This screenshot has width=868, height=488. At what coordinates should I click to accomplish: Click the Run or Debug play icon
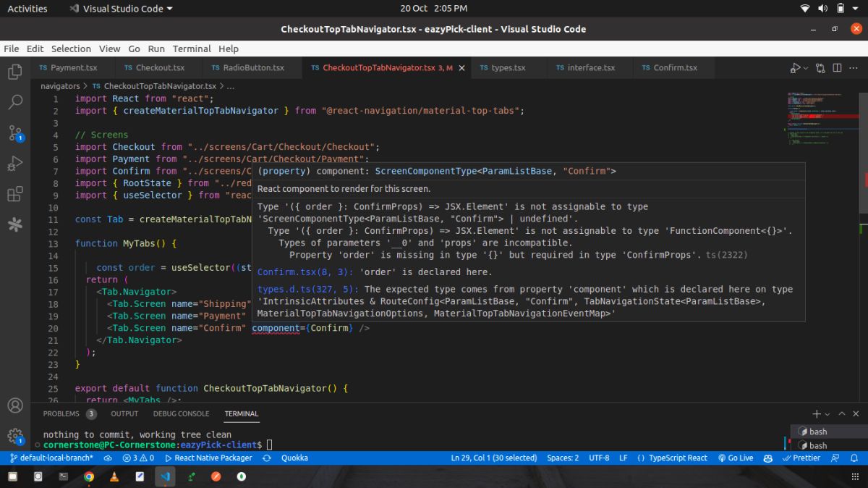tap(795, 68)
